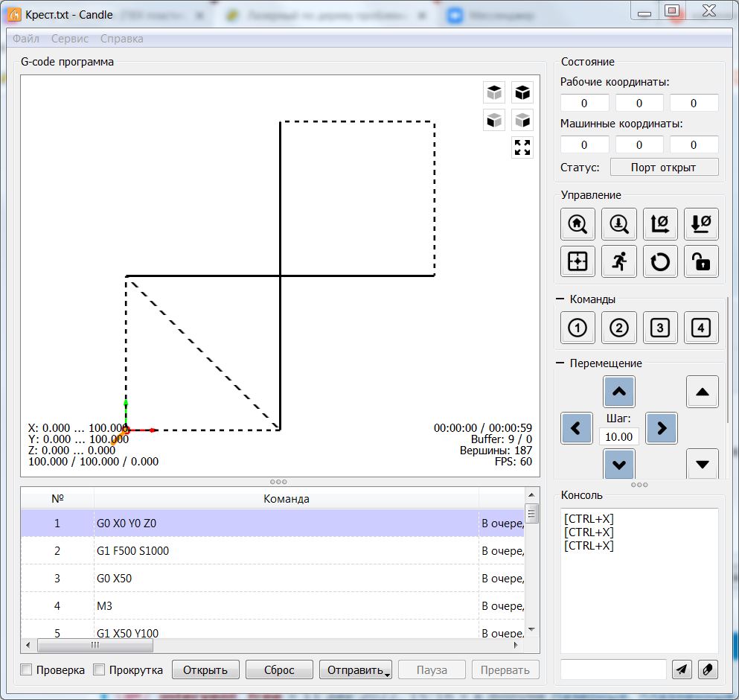Run user command 2

coord(619,328)
